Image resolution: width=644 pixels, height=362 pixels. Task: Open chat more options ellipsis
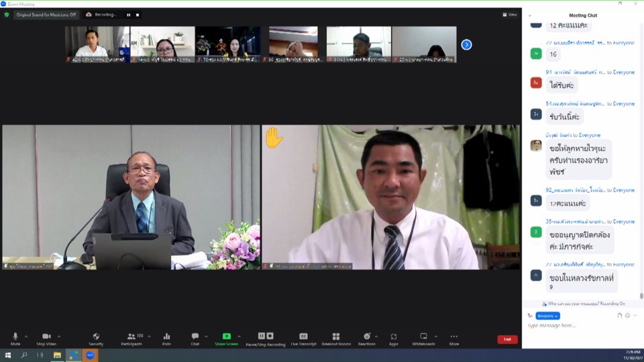click(635, 316)
